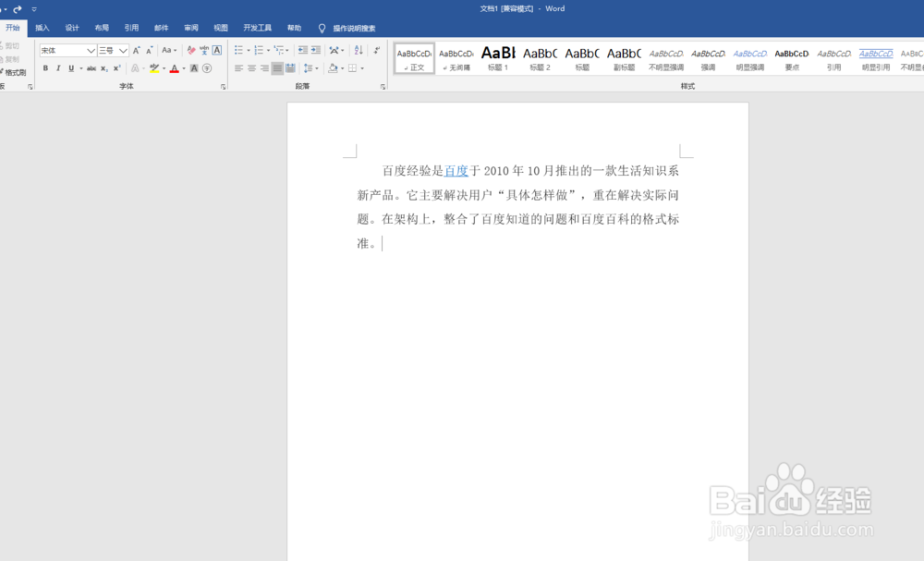Click the numbered list icon
The width and height of the screenshot is (924, 561).
(258, 51)
